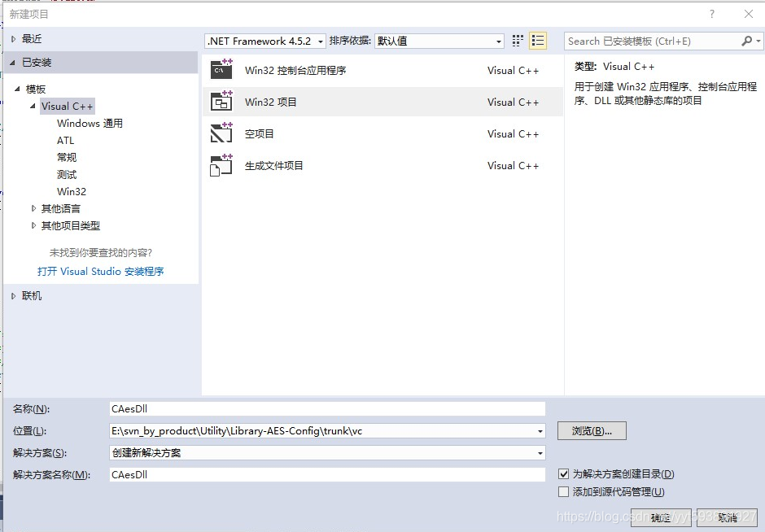The image size is (765, 532).
Task: Expand the 其他语言 tree node
Action: [x=33, y=208]
